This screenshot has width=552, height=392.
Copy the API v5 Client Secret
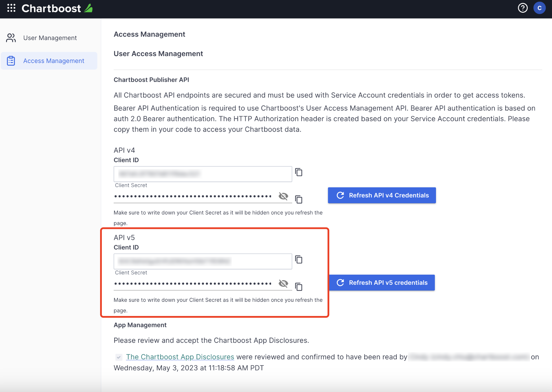[299, 287]
